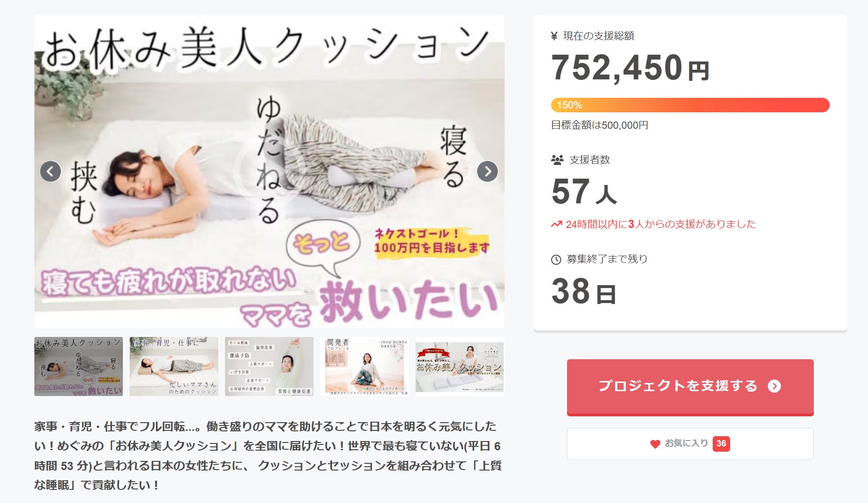Click the favorites count badge showing 36
Screen dimensions: 868x503
coord(721,443)
